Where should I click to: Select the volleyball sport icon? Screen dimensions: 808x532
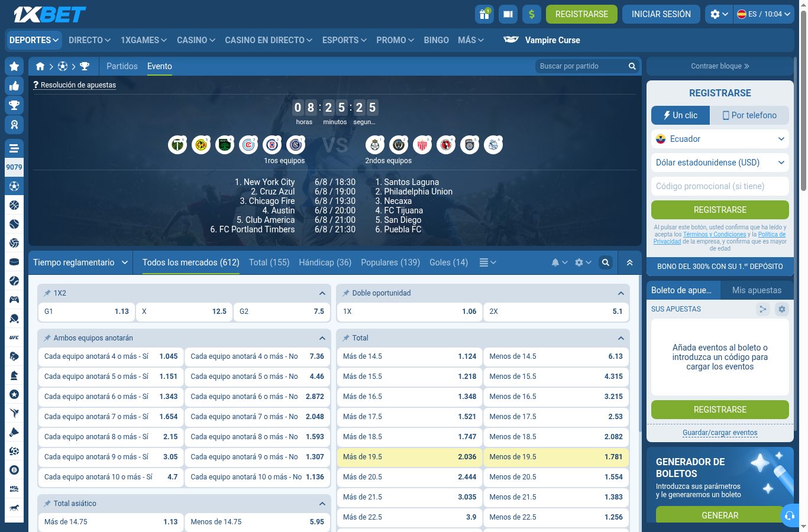[14, 243]
